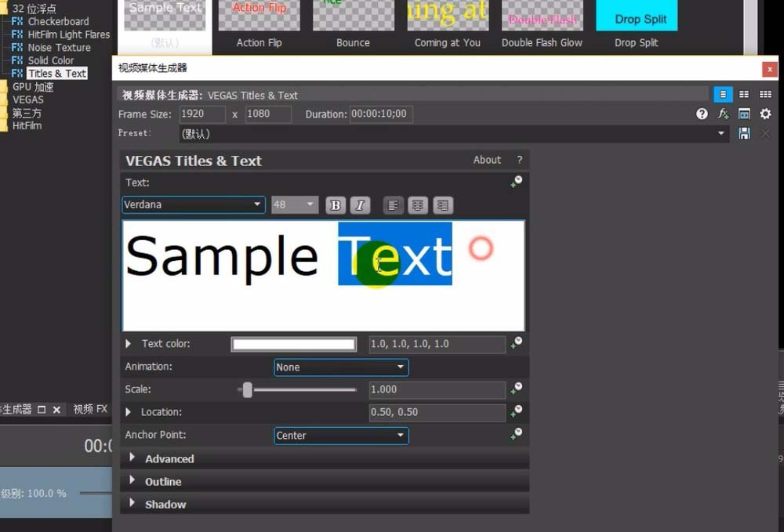This screenshot has width=784, height=532.
Task: Open the generator settings gear icon
Action: (x=765, y=114)
